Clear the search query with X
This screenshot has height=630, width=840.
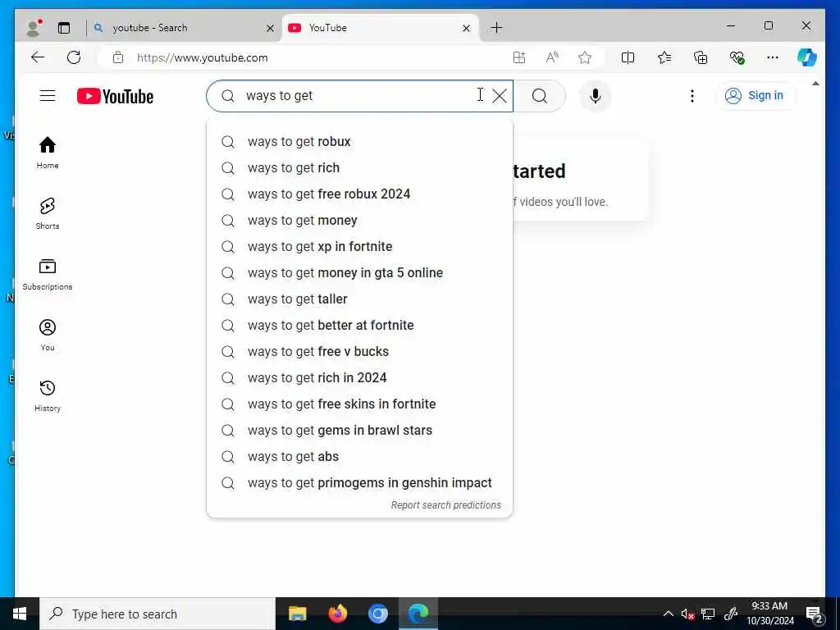click(500, 96)
